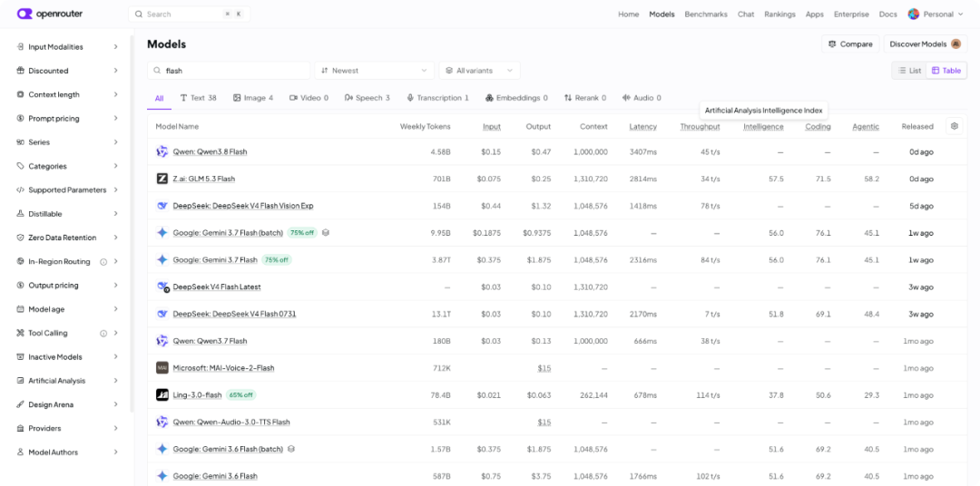Viewport: 980px width, 486px height.
Task: Open the Qwen: Qwen3.7 Flash link
Action: point(210,341)
